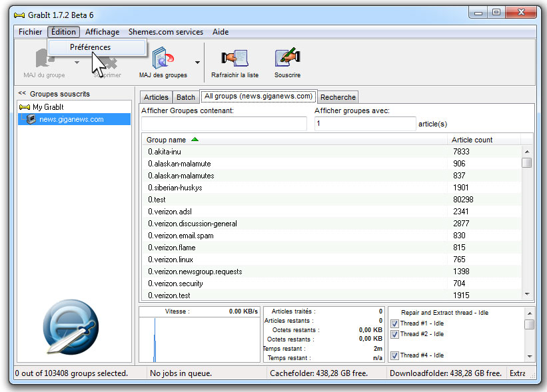The width and height of the screenshot is (547, 392).
Task: Maximize the GrabIt window
Action: pos(496,13)
